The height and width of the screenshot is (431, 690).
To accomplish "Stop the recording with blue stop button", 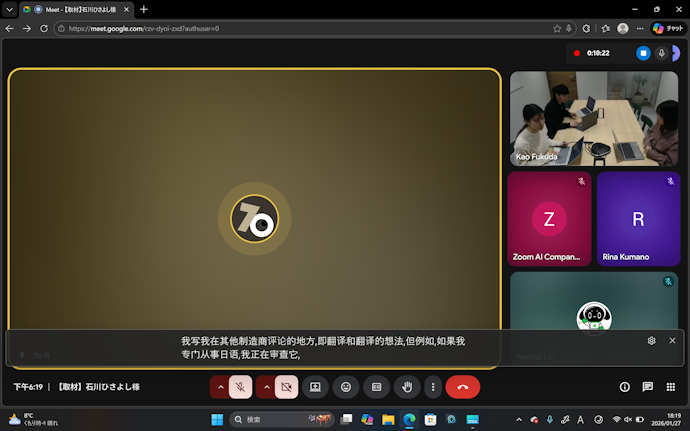I will pos(643,53).
